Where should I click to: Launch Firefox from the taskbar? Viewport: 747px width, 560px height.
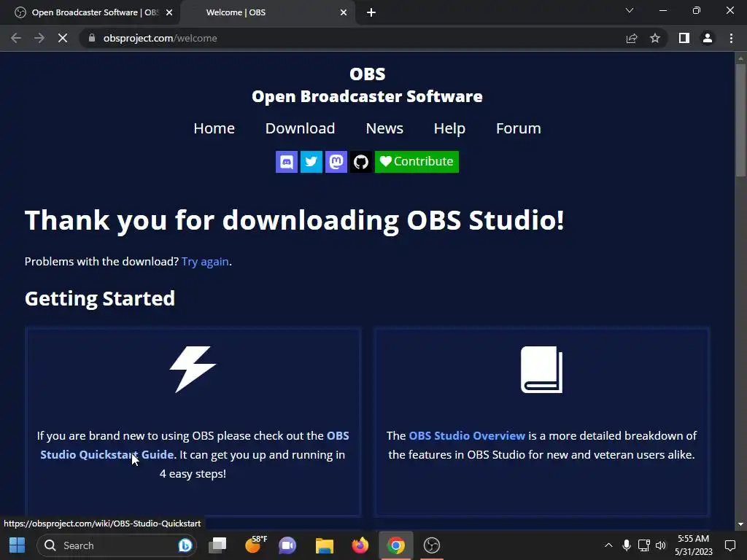pyautogui.click(x=360, y=545)
